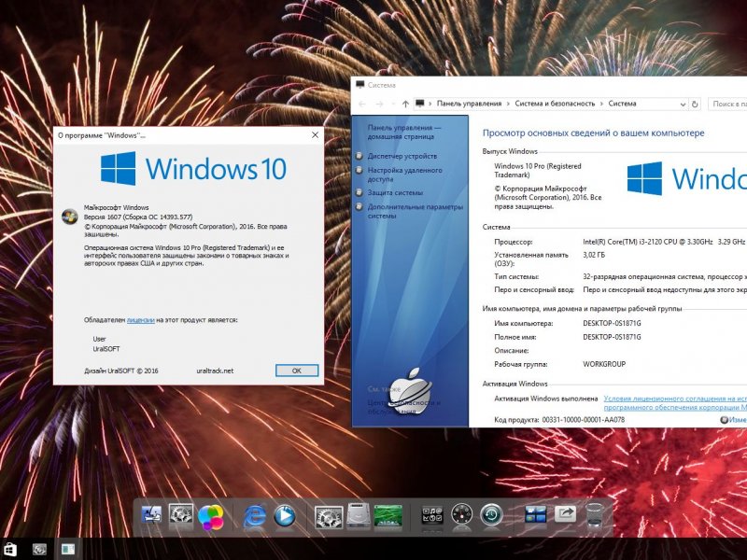
Task: Open the Time Machine clock icon in the dock
Action: (492, 516)
